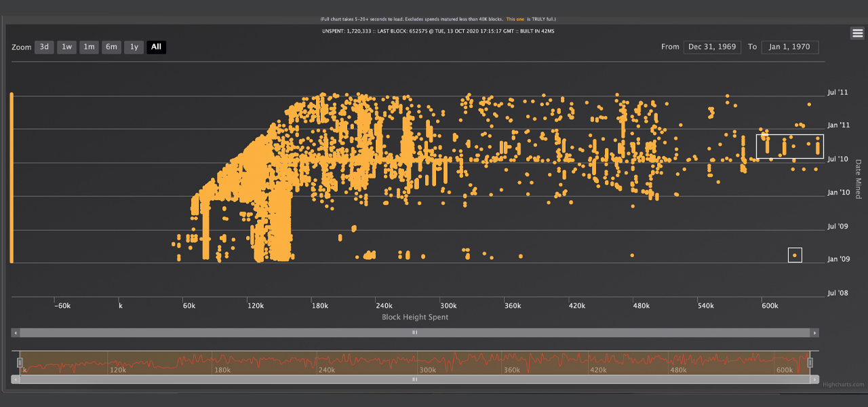The width and height of the screenshot is (868, 407).
Task: Click the 'Jul '11' y-axis label
Action: pyautogui.click(x=838, y=92)
